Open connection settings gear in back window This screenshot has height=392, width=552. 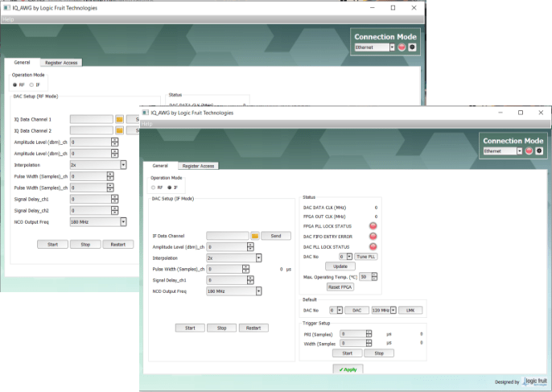coord(412,47)
